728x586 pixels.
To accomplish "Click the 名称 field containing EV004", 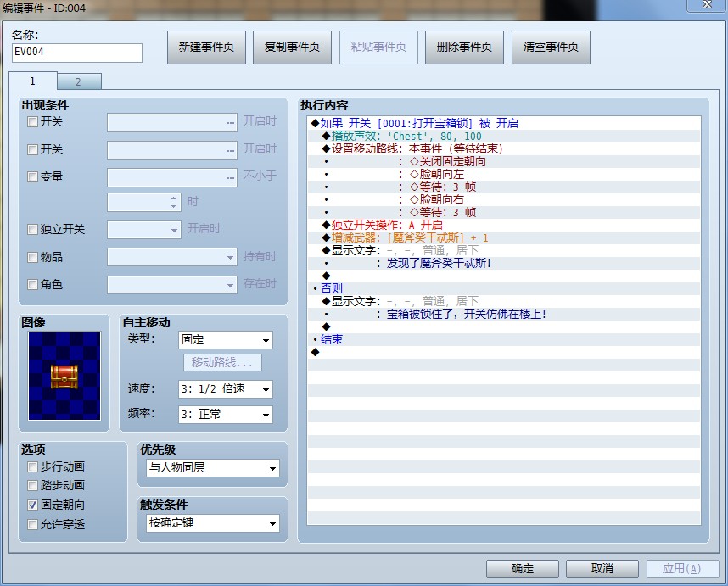I will click(x=76, y=53).
